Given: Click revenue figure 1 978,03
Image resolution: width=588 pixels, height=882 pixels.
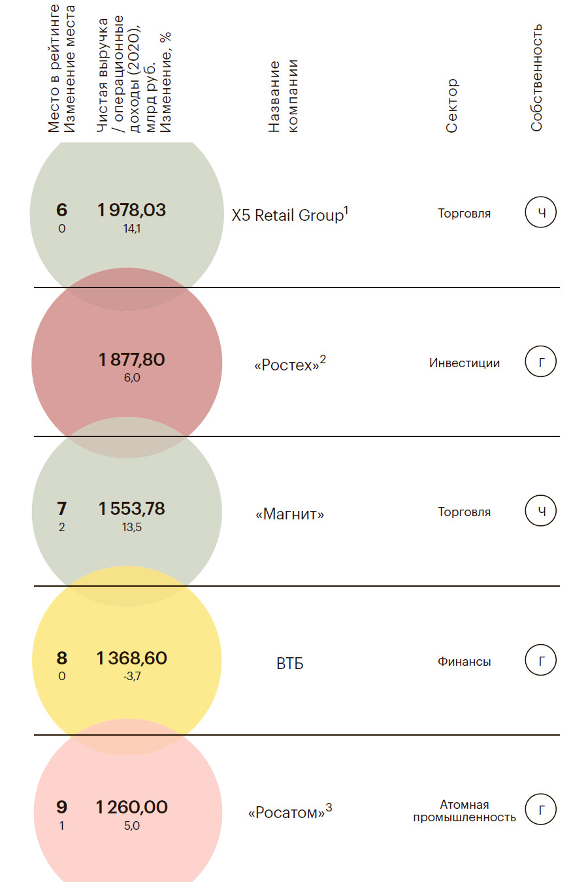Looking at the screenshot, I should pyautogui.click(x=132, y=210).
